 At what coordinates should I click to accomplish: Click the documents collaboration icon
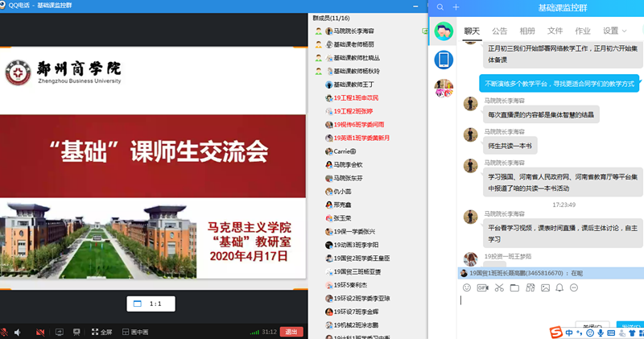point(530,287)
